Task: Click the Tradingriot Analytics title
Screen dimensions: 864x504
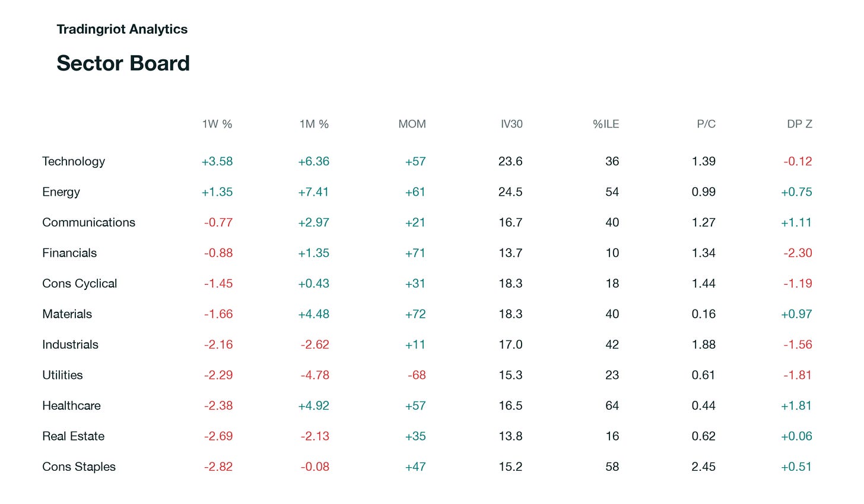Action: coord(122,29)
